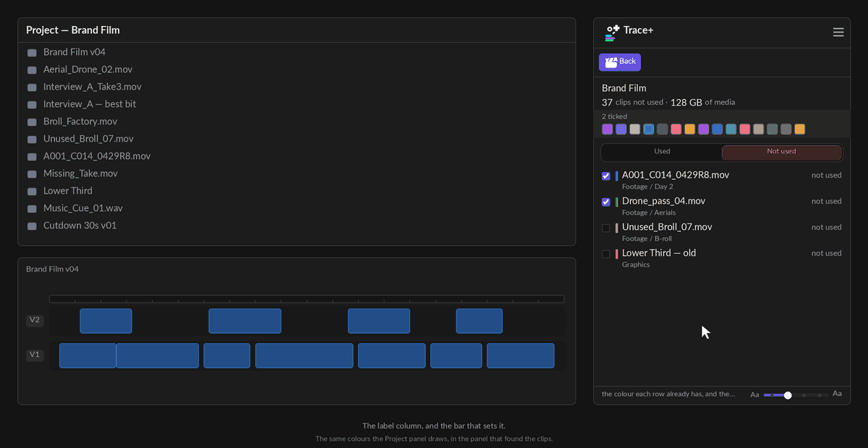Click the Trace+ logo icon
This screenshot has height=448, width=868.
(x=613, y=33)
